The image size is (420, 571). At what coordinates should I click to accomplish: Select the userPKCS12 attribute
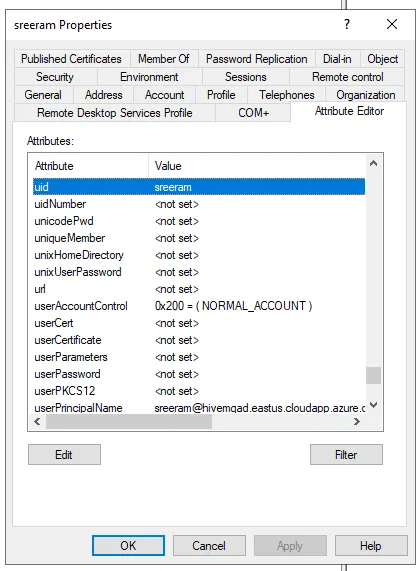click(199, 391)
